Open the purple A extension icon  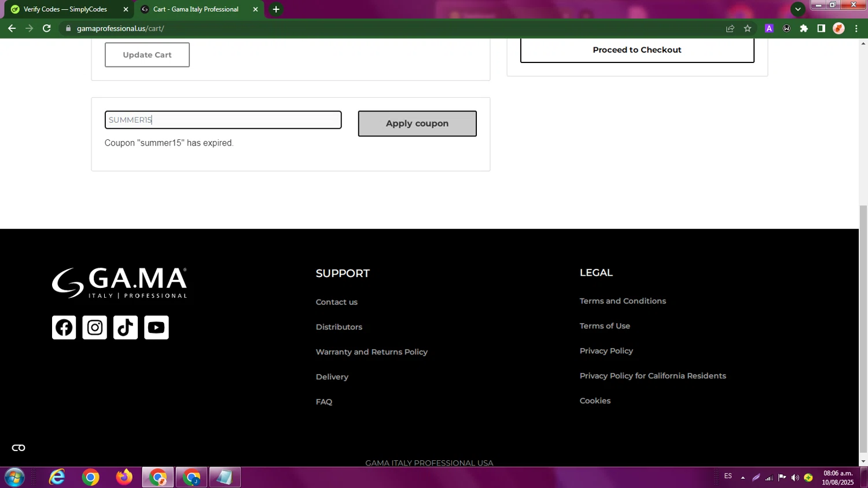(x=769, y=28)
